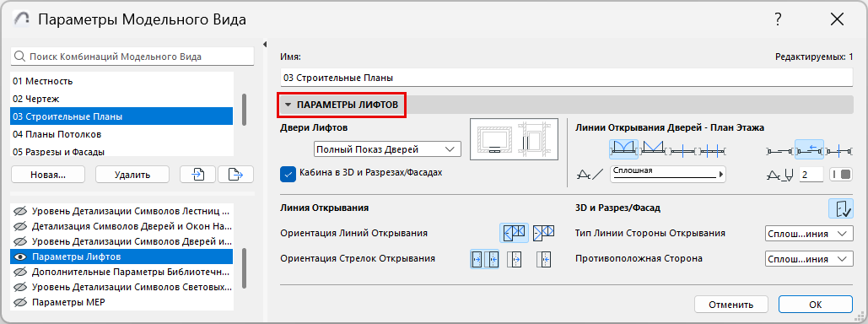This screenshot has height=324, width=868.
Task: Select right-pointing opening arrow option
Action: coord(515,258)
